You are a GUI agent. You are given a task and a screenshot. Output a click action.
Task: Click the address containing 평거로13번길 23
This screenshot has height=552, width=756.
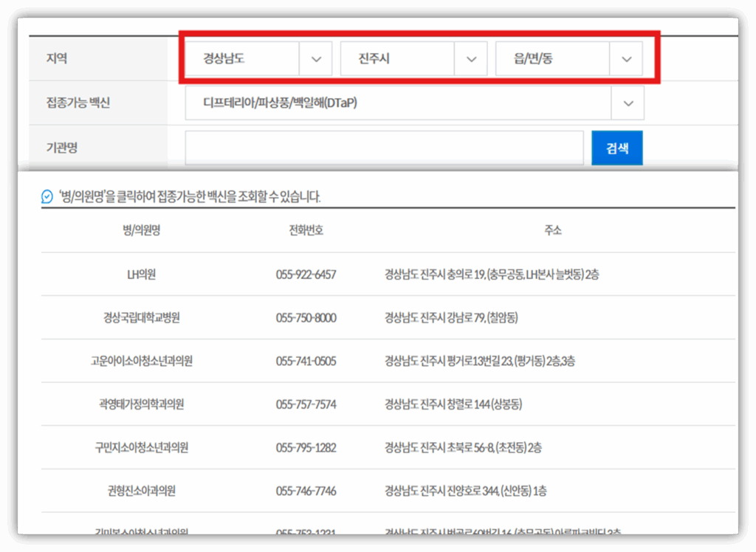(480, 361)
